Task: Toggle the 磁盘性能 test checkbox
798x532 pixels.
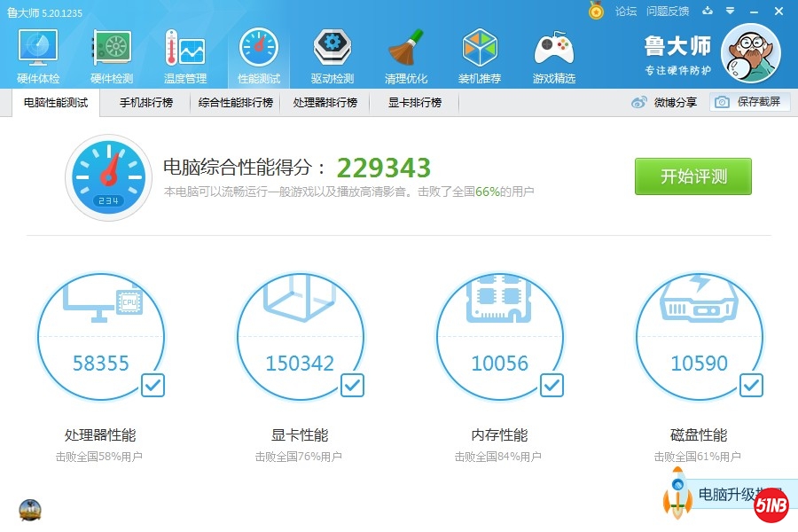Action: 752,385
